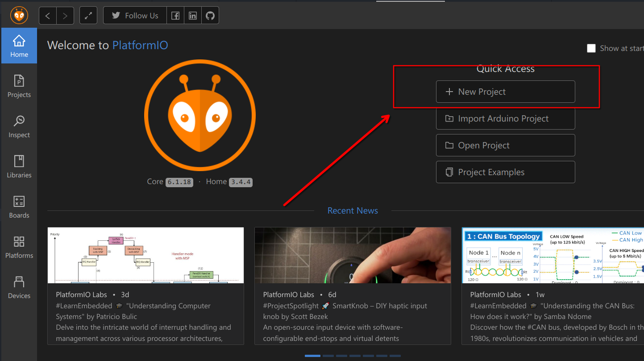Screen dimensions: 644x361
Task: Click the fullscreen expand icon
Action: tap(88, 15)
